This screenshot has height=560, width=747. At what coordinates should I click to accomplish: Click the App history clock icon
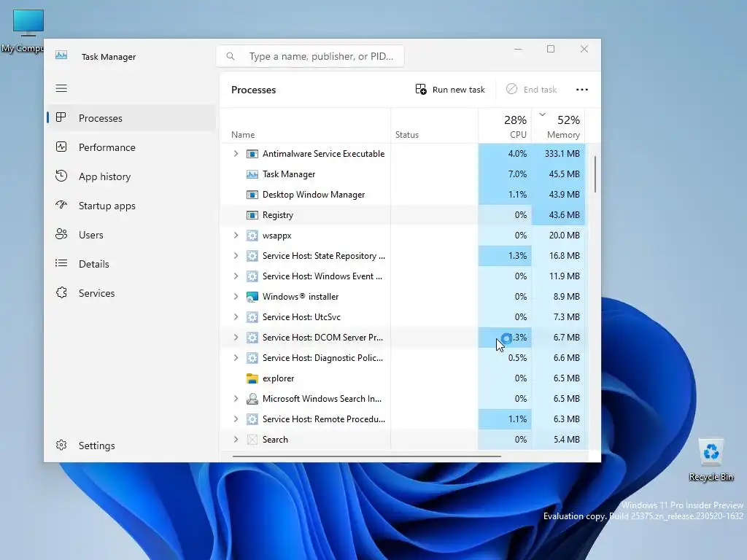61,176
